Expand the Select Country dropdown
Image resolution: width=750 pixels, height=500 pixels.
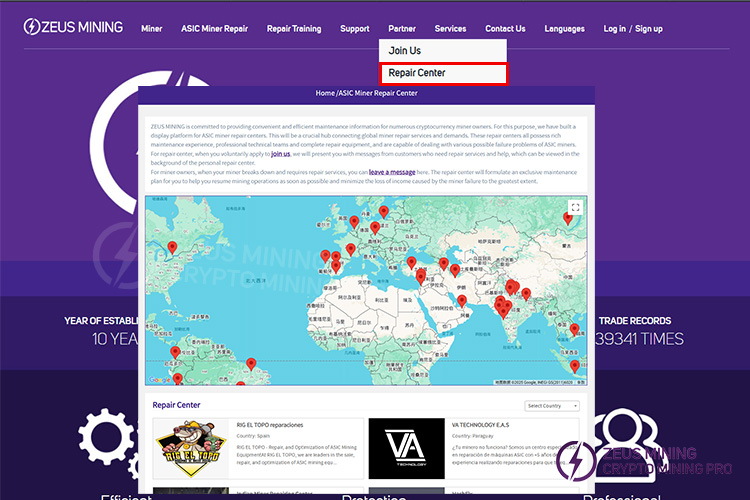point(552,406)
